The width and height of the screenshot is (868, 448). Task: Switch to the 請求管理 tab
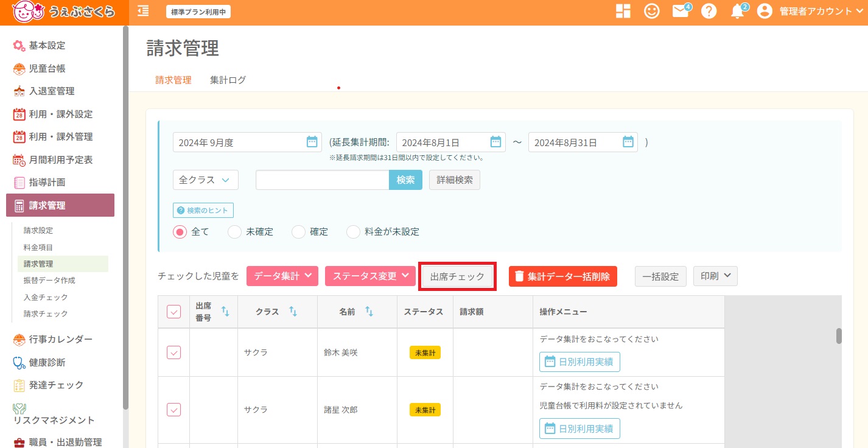(173, 80)
